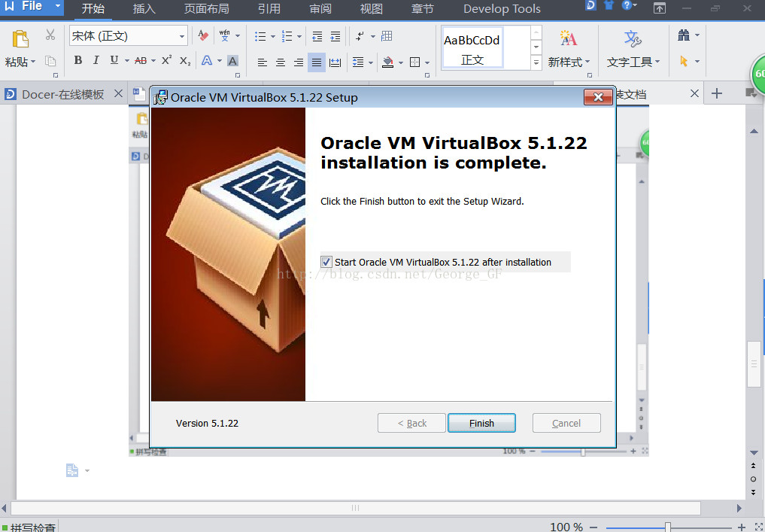The width and height of the screenshot is (765, 532).
Task: Open the underline style dropdown arrow
Action: pyautogui.click(x=127, y=61)
